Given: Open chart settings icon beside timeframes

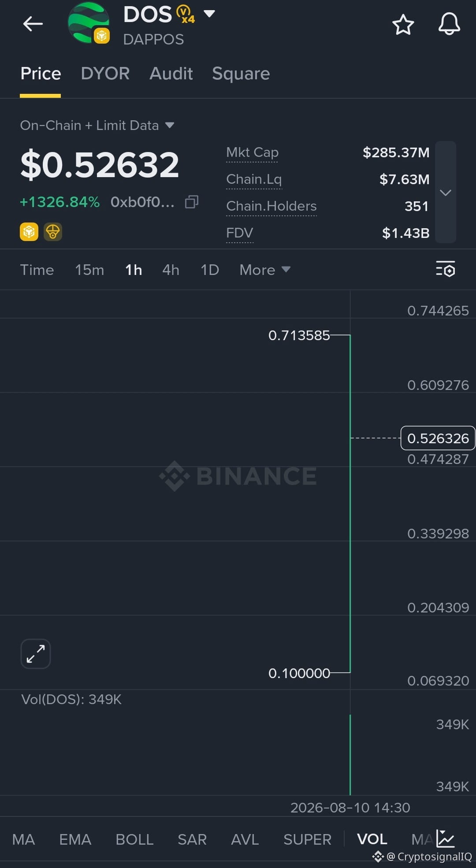Looking at the screenshot, I should point(445,269).
